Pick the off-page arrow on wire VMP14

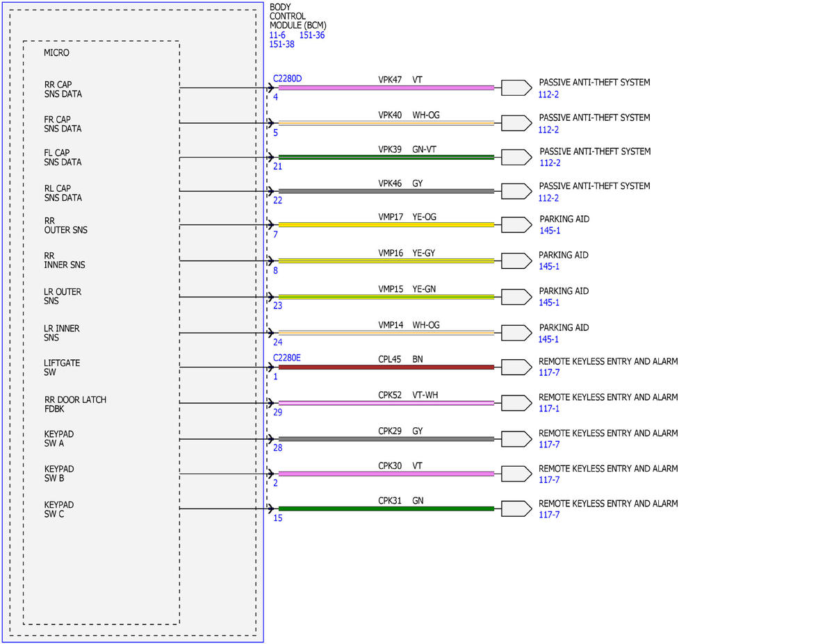tap(516, 333)
